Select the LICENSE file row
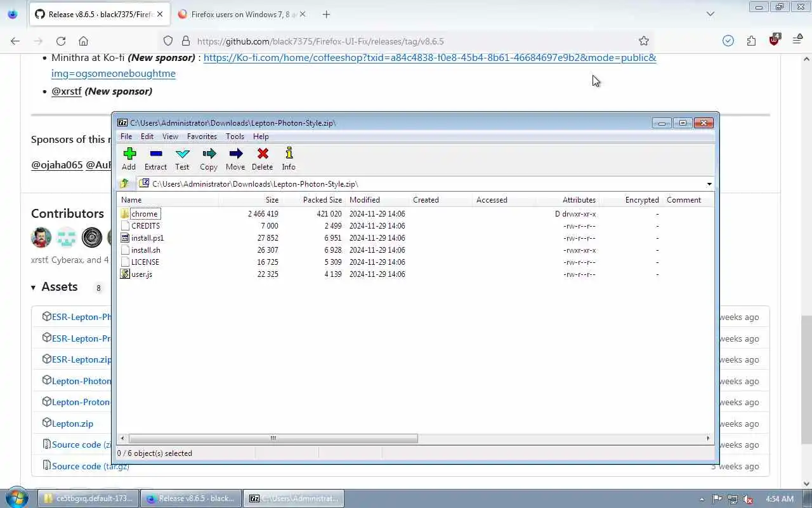The width and height of the screenshot is (812, 508). click(416, 262)
